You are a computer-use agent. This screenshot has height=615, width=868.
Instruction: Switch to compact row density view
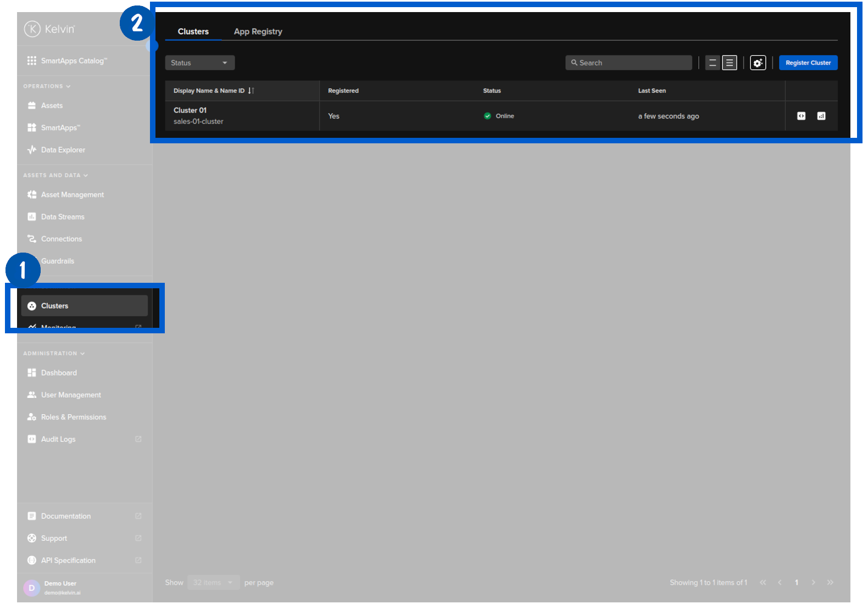point(729,63)
